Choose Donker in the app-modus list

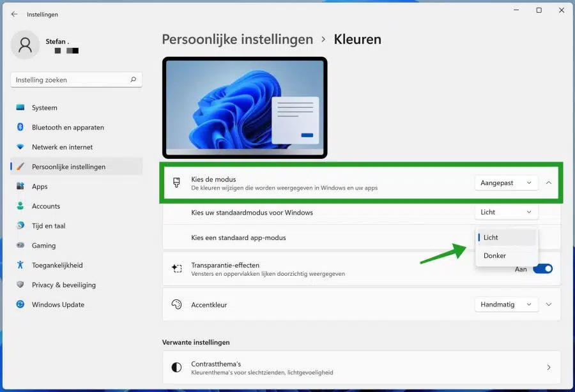(507, 256)
